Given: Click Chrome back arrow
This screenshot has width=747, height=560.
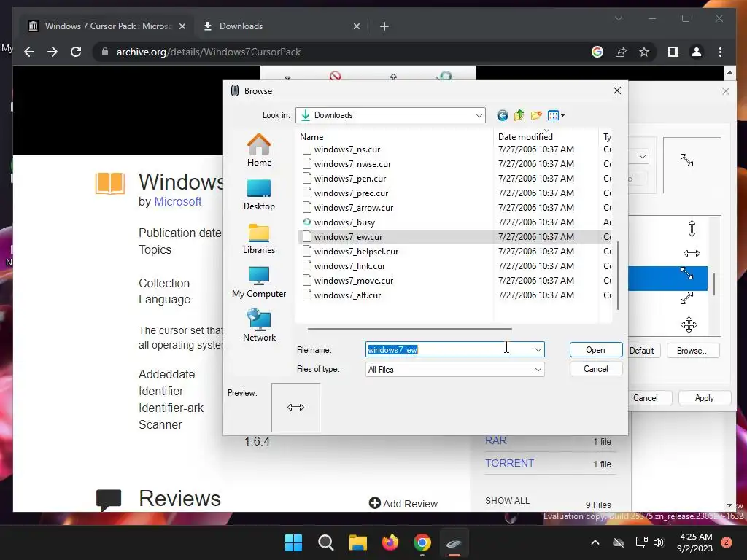Looking at the screenshot, I should [29, 52].
